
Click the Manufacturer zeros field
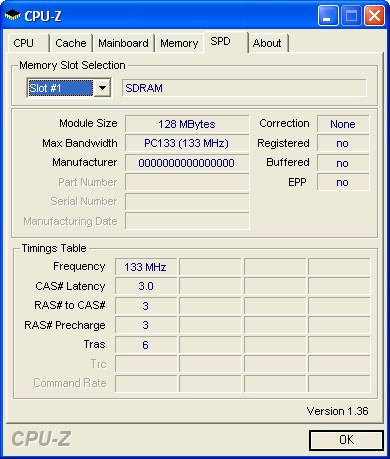pyautogui.click(x=187, y=163)
